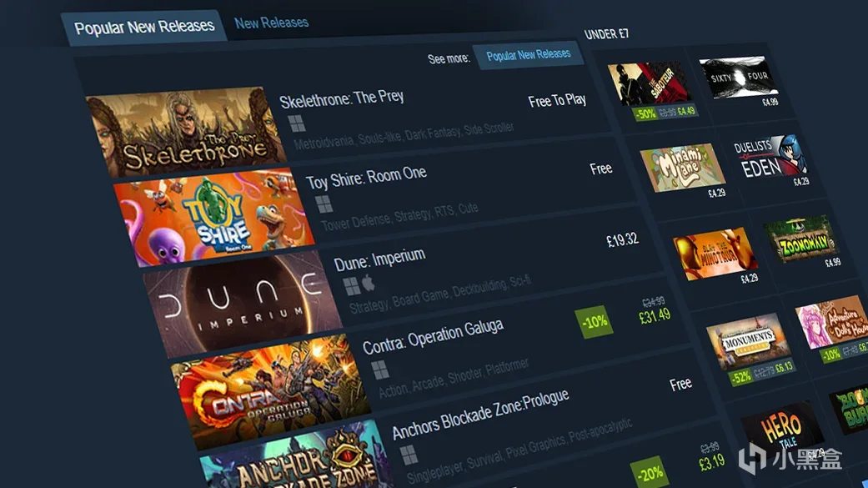Open Dune: Imperium title link
Viewport: 868px width, 488px height.
coord(379,259)
